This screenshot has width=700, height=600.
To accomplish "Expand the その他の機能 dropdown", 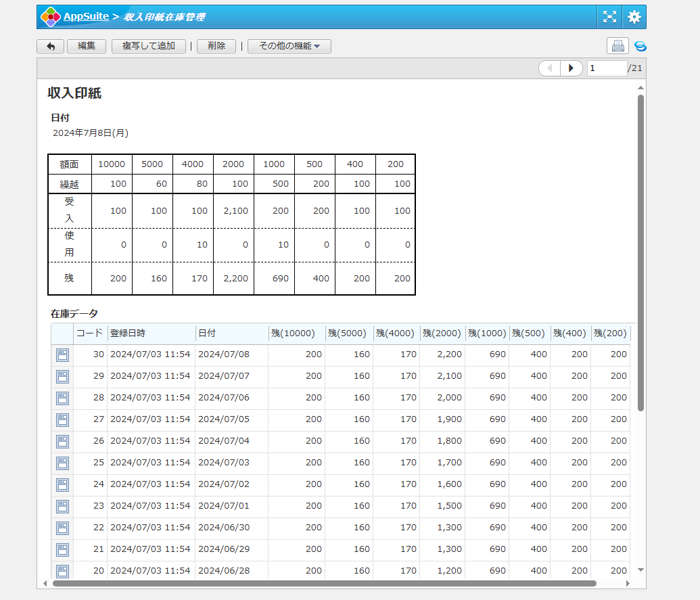I will (x=289, y=46).
